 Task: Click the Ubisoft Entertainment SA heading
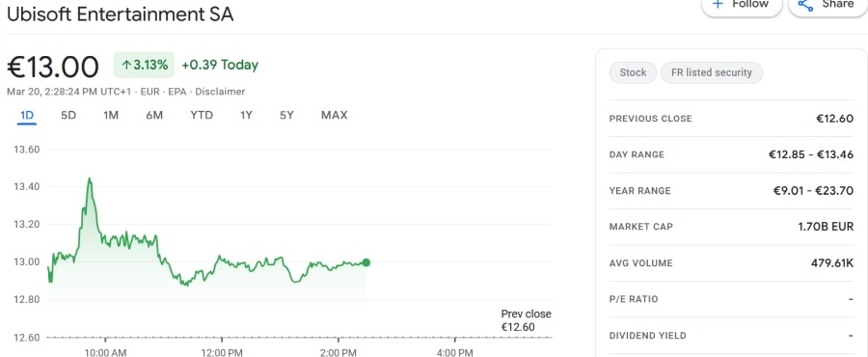pos(121,14)
